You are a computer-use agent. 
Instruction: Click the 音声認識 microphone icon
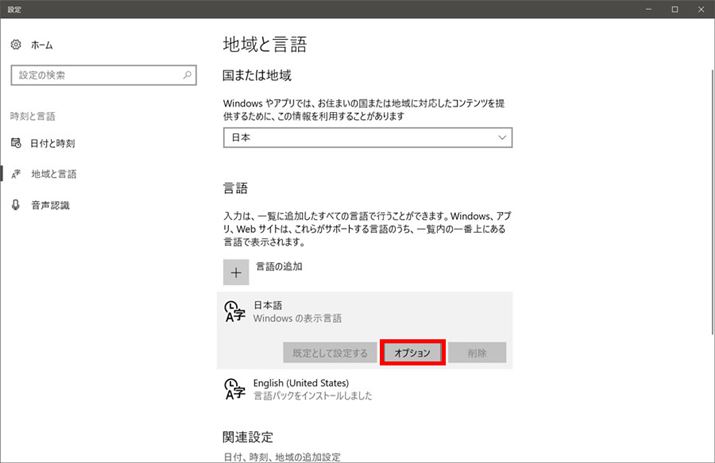pyautogui.click(x=16, y=205)
